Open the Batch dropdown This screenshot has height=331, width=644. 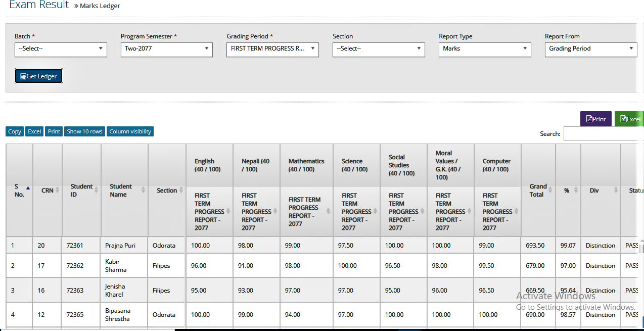tap(61, 49)
